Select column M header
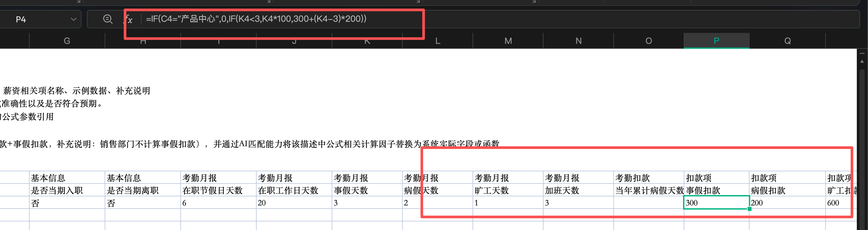The image size is (868, 230). point(508,41)
